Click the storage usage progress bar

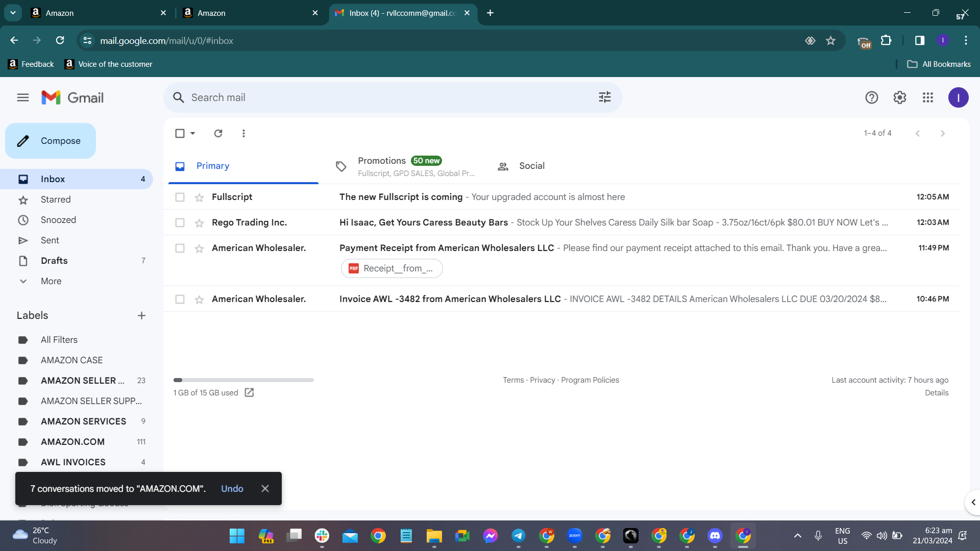tap(243, 380)
